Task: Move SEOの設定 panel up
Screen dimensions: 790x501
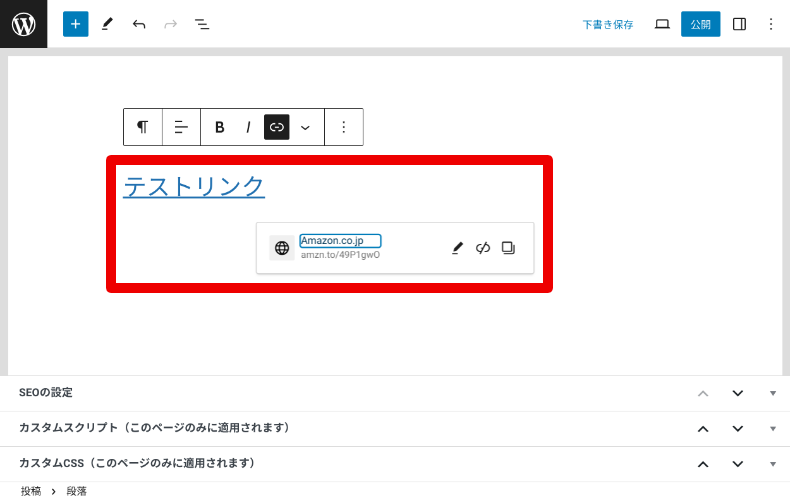Action: click(x=703, y=394)
